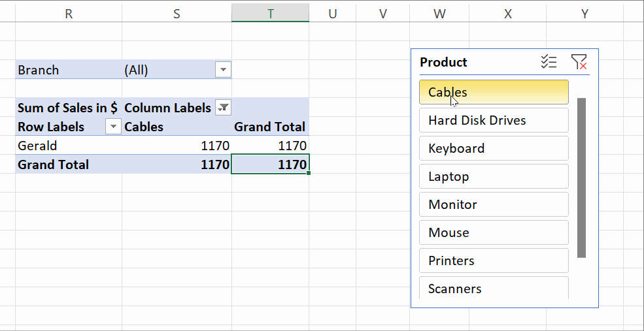Screen dimensions: 644x331
Task: Filter the pivot table by Printers
Action: [x=494, y=260]
